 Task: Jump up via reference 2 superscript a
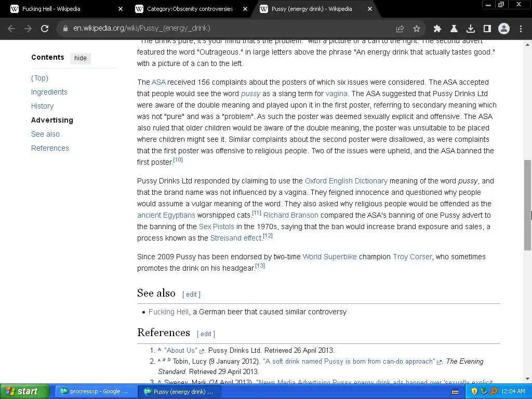coord(164,360)
